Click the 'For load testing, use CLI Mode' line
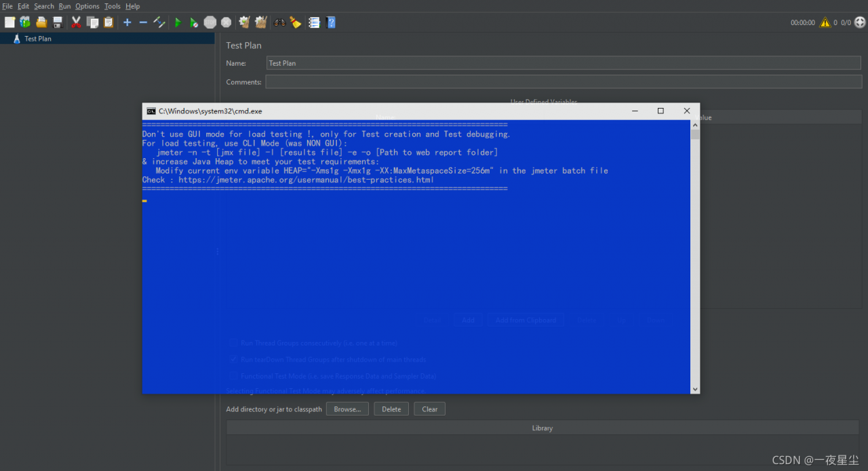Screen dimensions: 868x471 244,143
